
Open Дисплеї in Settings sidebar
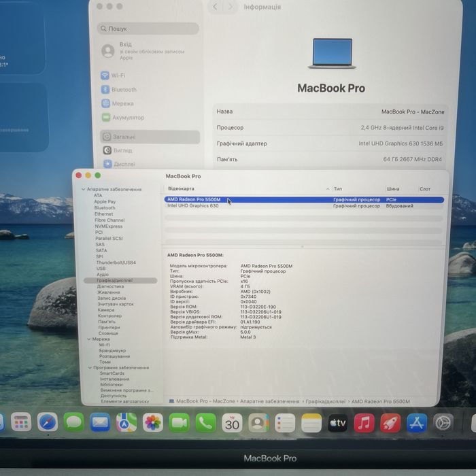tap(119, 164)
